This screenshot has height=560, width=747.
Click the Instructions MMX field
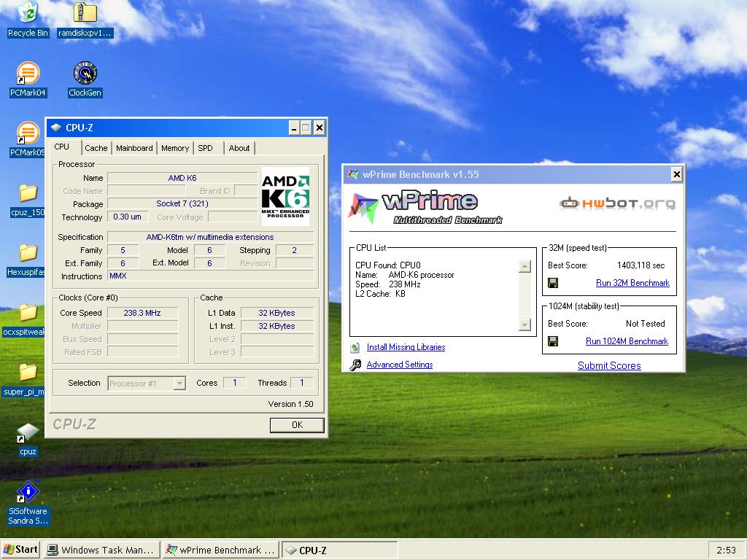(210, 276)
